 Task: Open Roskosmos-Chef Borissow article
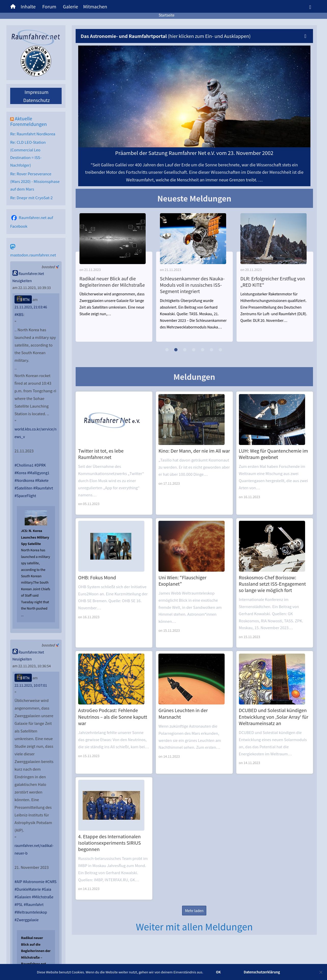point(272,584)
